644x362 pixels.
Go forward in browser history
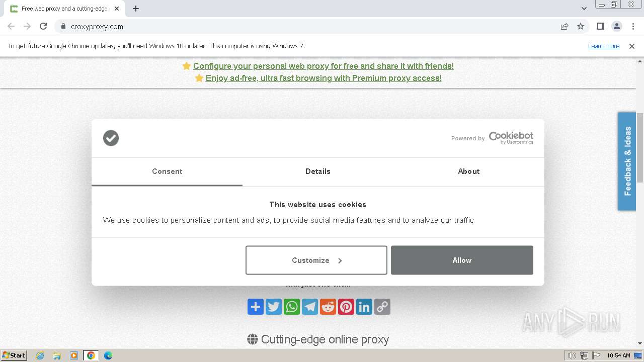click(x=27, y=26)
